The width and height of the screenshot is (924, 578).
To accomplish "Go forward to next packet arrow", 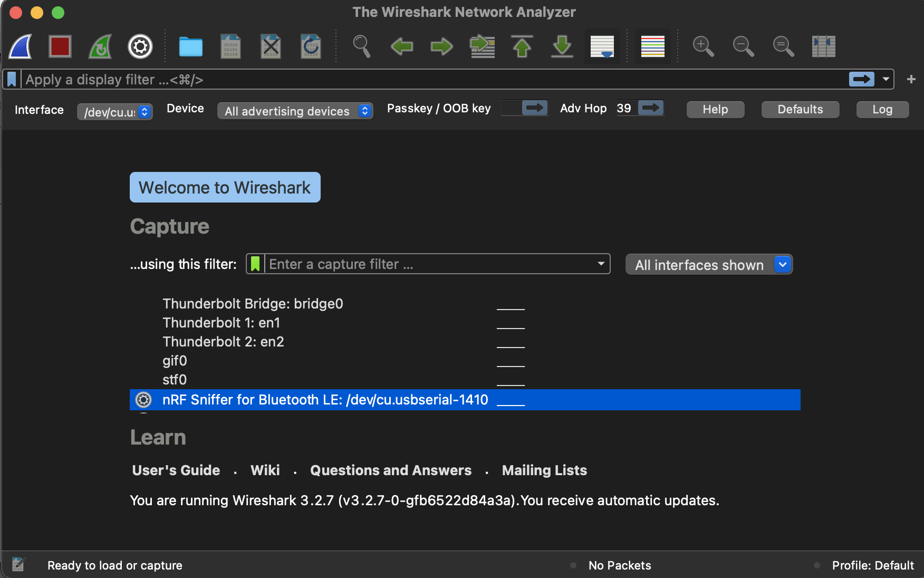I will pyautogui.click(x=442, y=46).
